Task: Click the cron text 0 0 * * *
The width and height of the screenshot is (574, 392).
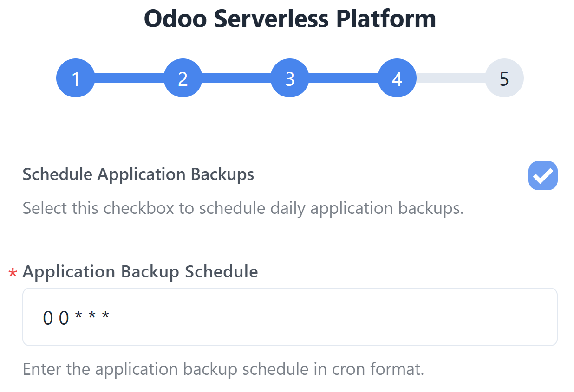Action: pos(76,318)
